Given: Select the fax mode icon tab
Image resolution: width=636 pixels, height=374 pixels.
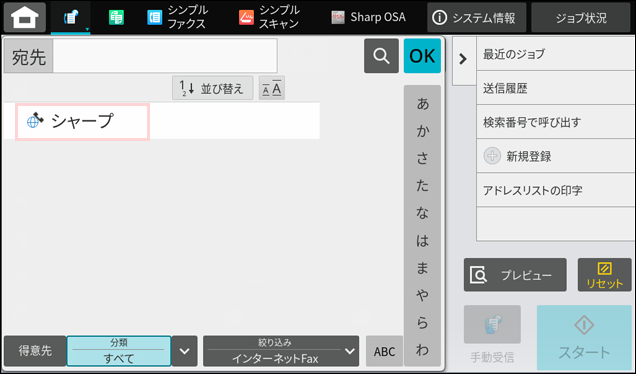Looking at the screenshot, I should pos(71,18).
